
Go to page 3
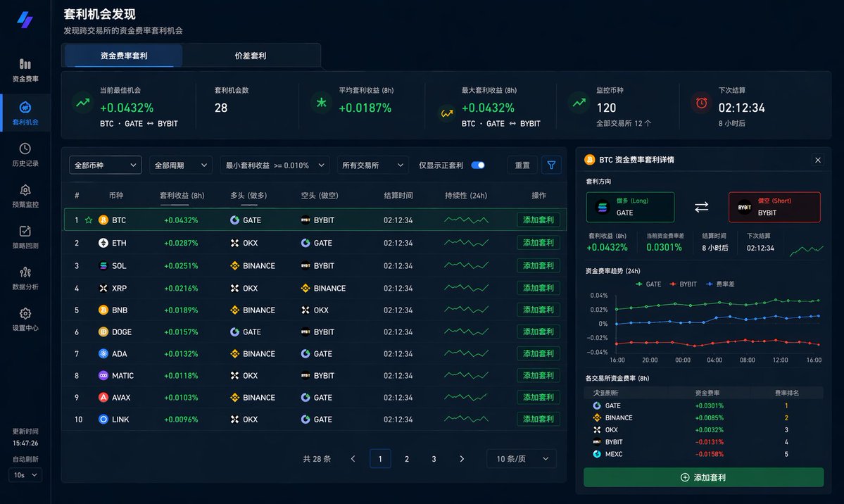pyautogui.click(x=434, y=459)
